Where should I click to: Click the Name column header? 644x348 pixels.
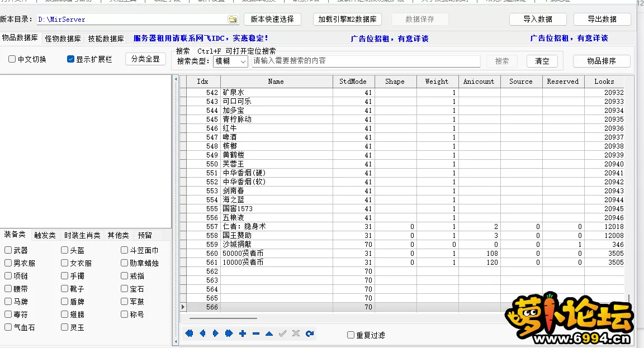(x=276, y=81)
